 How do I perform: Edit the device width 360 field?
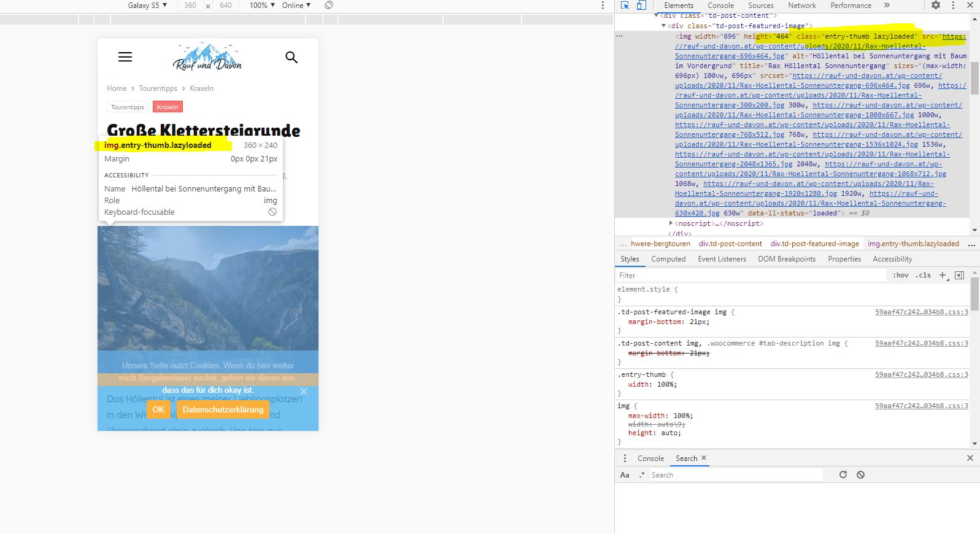click(190, 5)
